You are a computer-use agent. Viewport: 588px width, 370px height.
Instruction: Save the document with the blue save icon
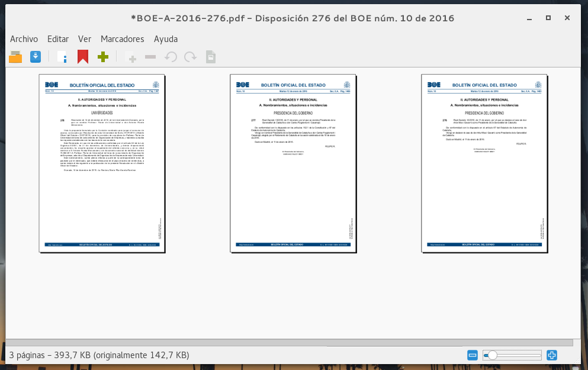(x=36, y=57)
